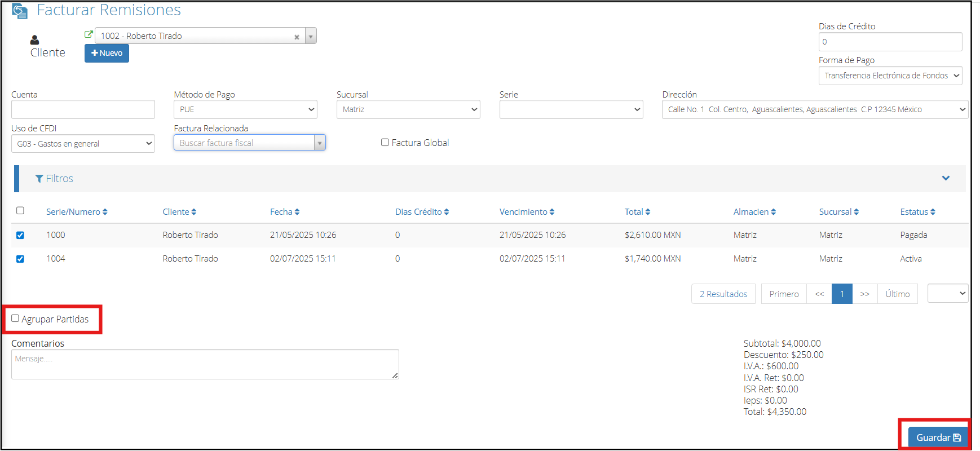Open the Forma de Pago dropdown
Screen dimensions: 980x451
tap(890, 76)
